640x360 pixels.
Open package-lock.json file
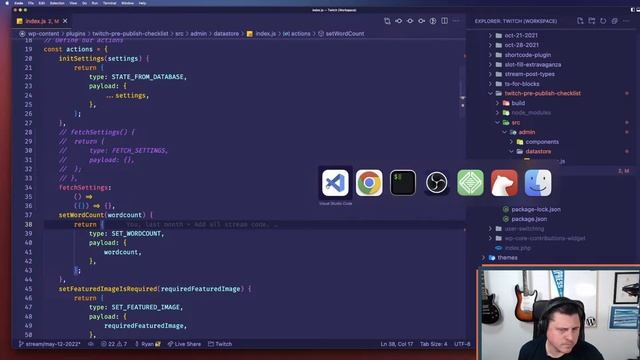[x=536, y=209]
